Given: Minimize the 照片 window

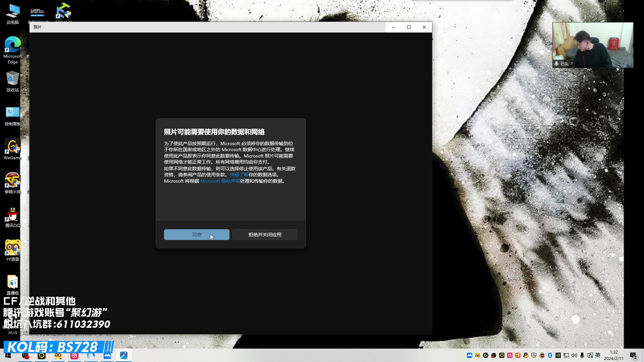Looking at the screenshot, I should [x=393, y=27].
